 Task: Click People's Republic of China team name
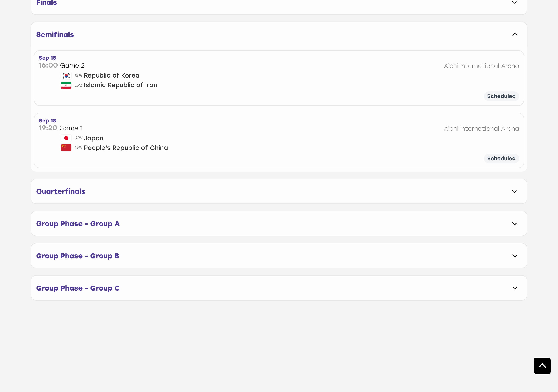pyautogui.click(x=126, y=148)
